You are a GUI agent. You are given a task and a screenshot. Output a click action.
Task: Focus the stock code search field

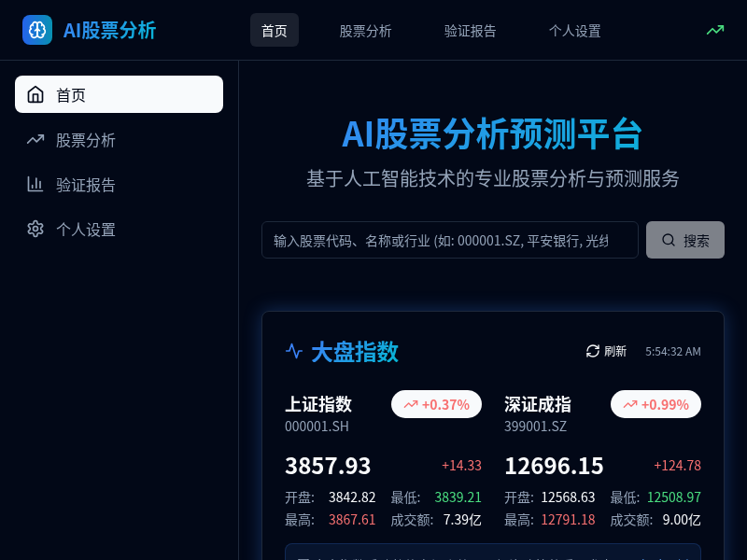(450, 240)
